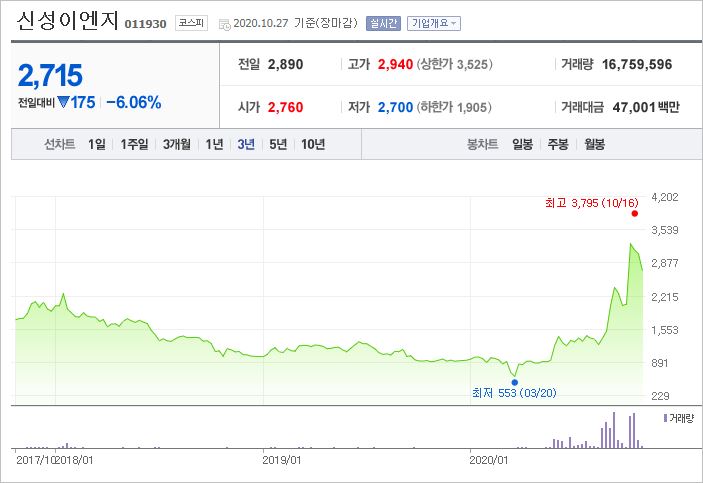
Task: Switch to the 주봉 candlestick chart
Action: 558,144
